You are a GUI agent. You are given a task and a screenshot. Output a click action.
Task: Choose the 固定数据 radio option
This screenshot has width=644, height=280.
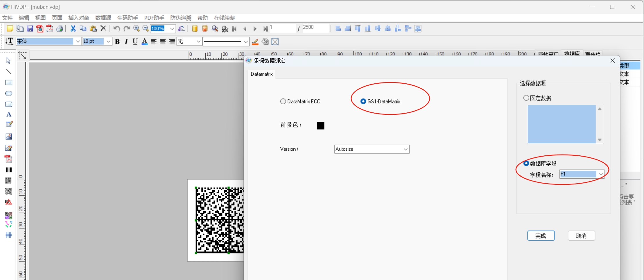[x=537, y=98]
